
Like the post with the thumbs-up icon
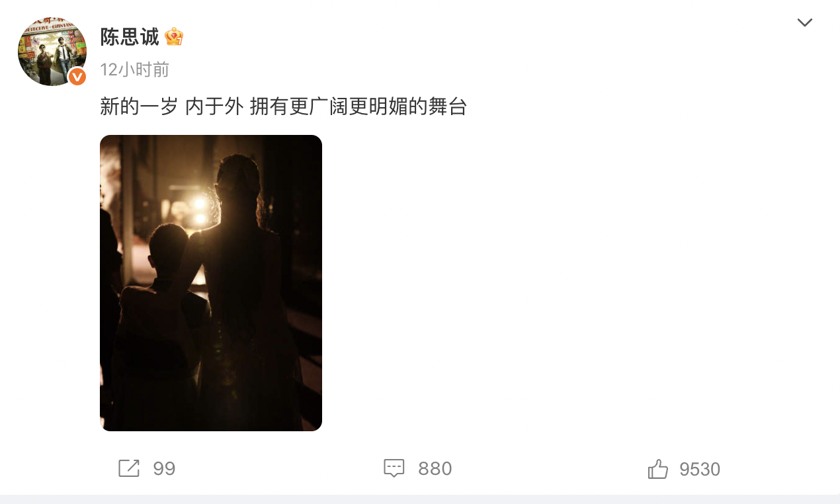coord(658,469)
